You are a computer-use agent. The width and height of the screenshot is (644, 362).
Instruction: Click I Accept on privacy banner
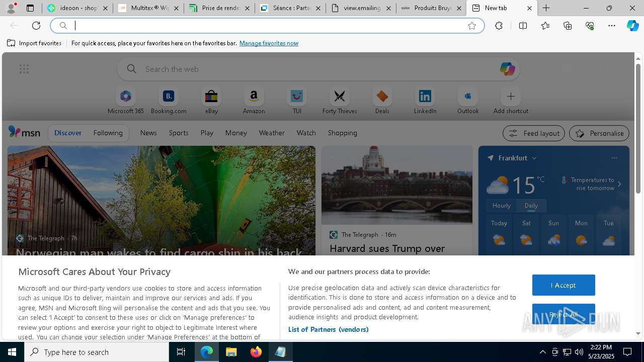pos(563,285)
